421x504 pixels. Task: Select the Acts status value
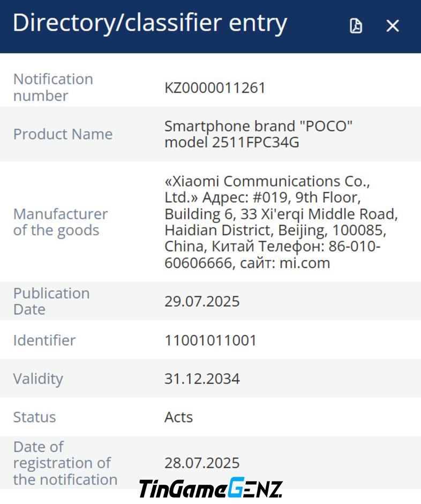pos(178,417)
